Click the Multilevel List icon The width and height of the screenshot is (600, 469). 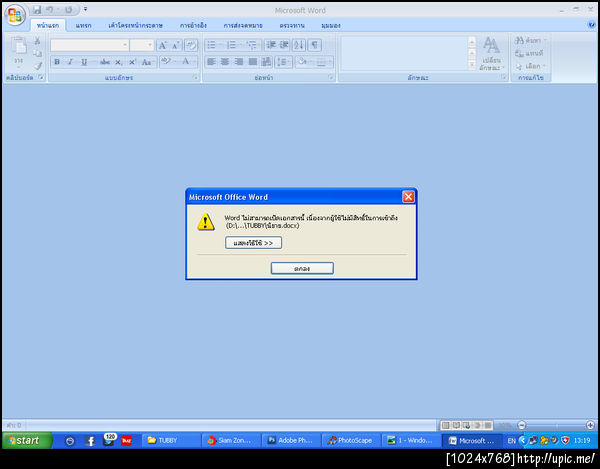[252, 45]
